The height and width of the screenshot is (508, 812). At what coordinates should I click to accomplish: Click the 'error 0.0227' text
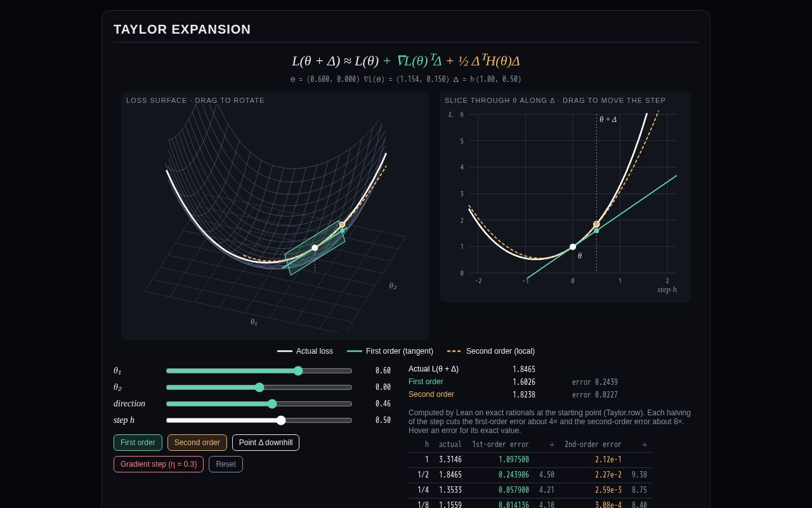(595, 395)
